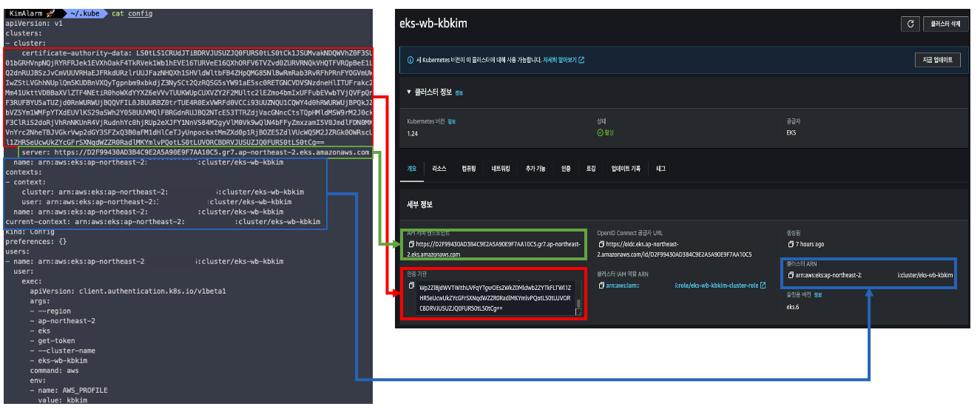
Task: Click the green 활성 status check icon
Action: click(600, 132)
